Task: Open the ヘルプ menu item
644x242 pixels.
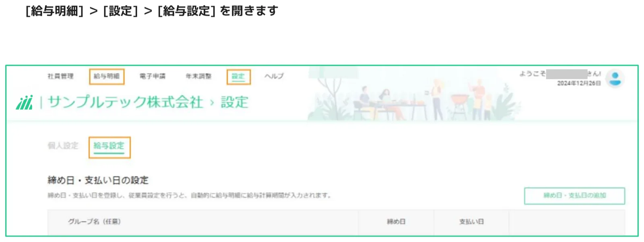Action: [x=274, y=76]
